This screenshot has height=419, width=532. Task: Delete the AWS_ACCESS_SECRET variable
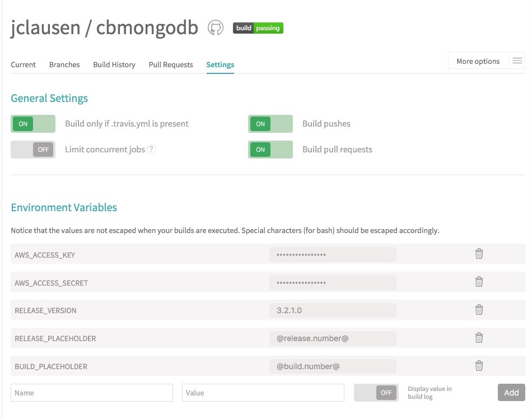(x=479, y=282)
